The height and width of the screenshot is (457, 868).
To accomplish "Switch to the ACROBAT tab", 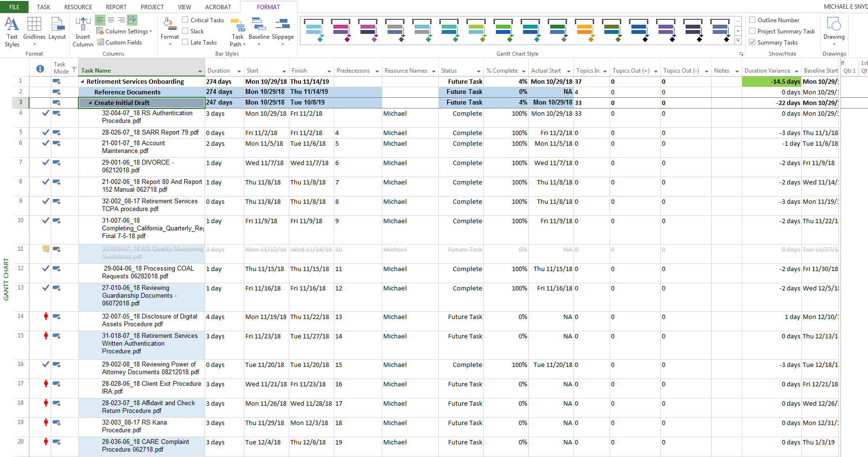I will pos(218,7).
